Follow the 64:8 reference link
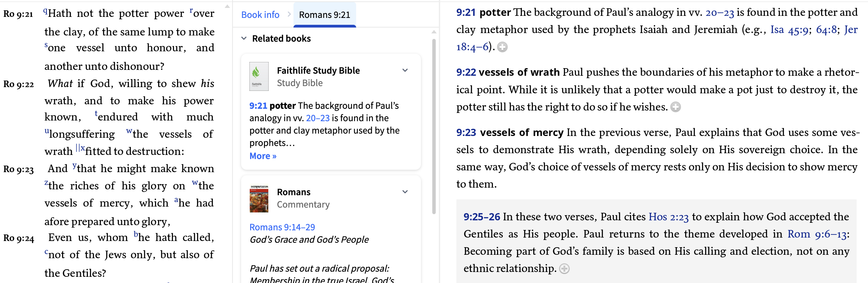The height and width of the screenshot is (283, 868). click(826, 30)
